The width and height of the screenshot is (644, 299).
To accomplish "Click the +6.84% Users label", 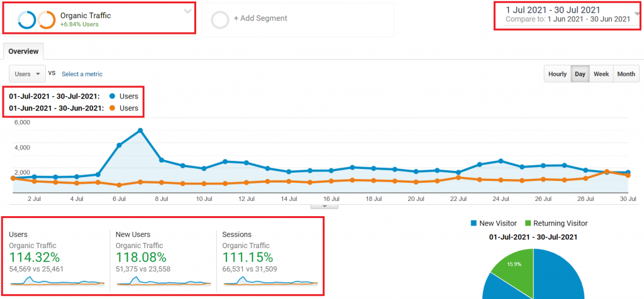I will (79, 24).
